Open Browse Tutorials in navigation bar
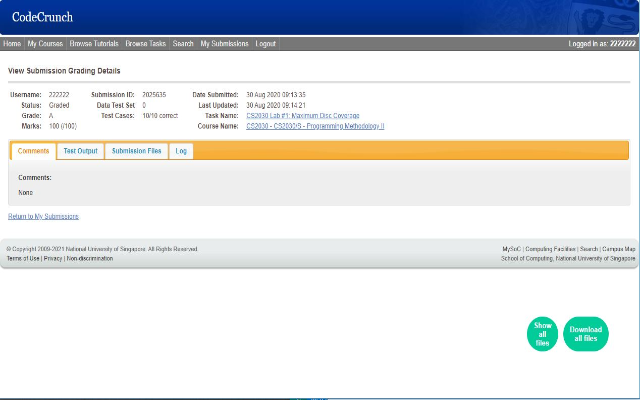Screen dimensions: 640x400 [x=94, y=44]
